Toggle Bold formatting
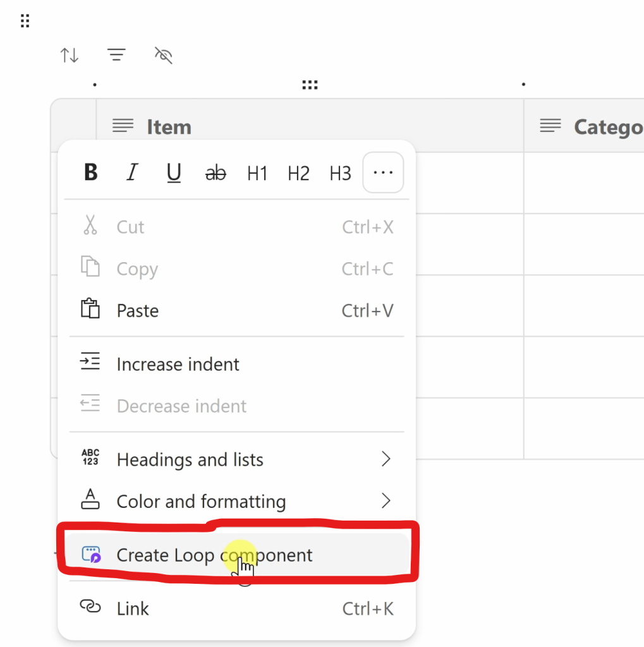The width and height of the screenshot is (644, 647). (x=91, y=172)
